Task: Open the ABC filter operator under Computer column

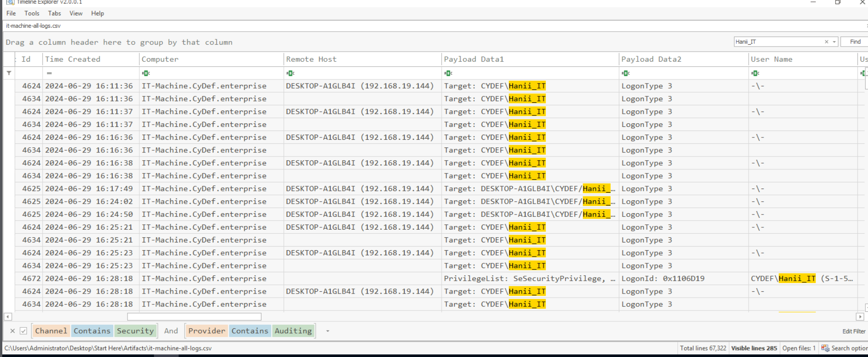Action: coord(146,73)
